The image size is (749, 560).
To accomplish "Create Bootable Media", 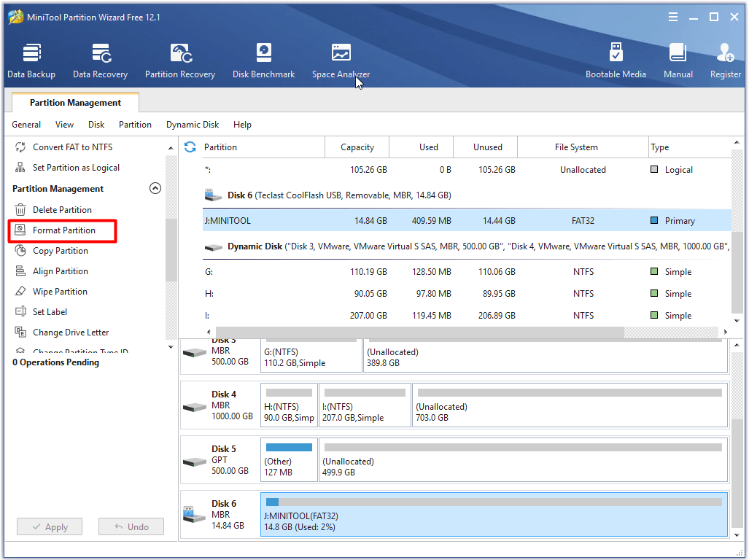I will (616, 61).
